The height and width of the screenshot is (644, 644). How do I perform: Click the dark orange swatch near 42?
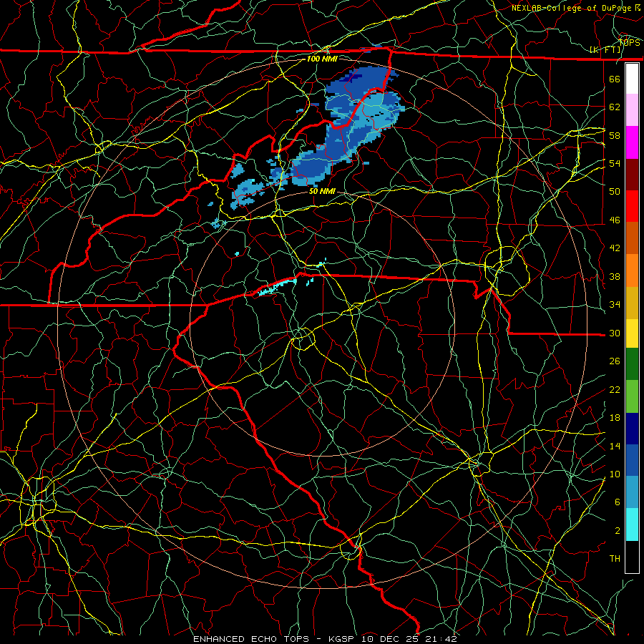click(632, 238)
